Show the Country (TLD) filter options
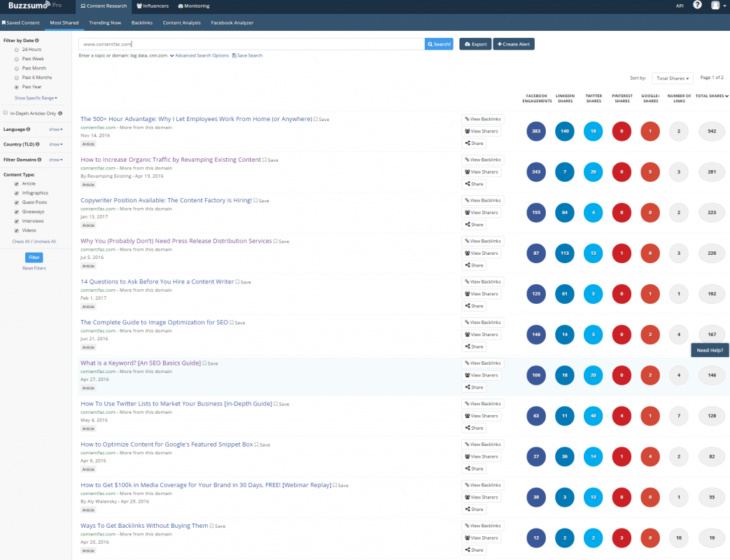Viewport: 730px width, 560px height. (56, 144)
